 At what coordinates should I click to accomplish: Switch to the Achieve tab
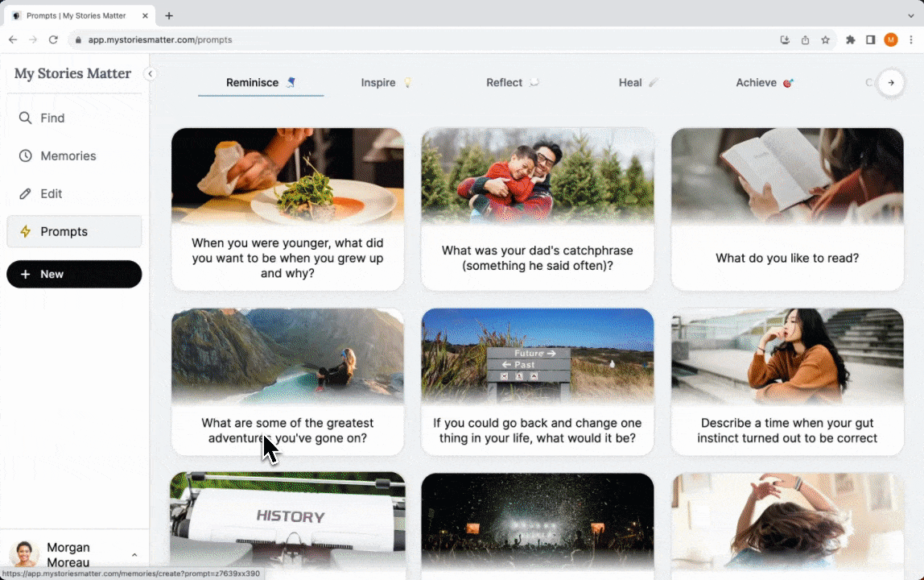[x=765, y=83]
